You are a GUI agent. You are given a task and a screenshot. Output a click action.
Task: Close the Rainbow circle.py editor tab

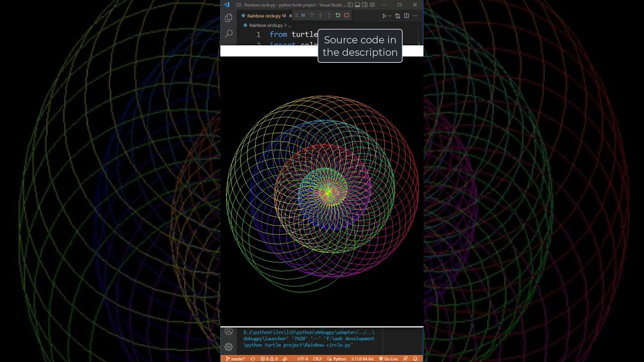point(290,16)
